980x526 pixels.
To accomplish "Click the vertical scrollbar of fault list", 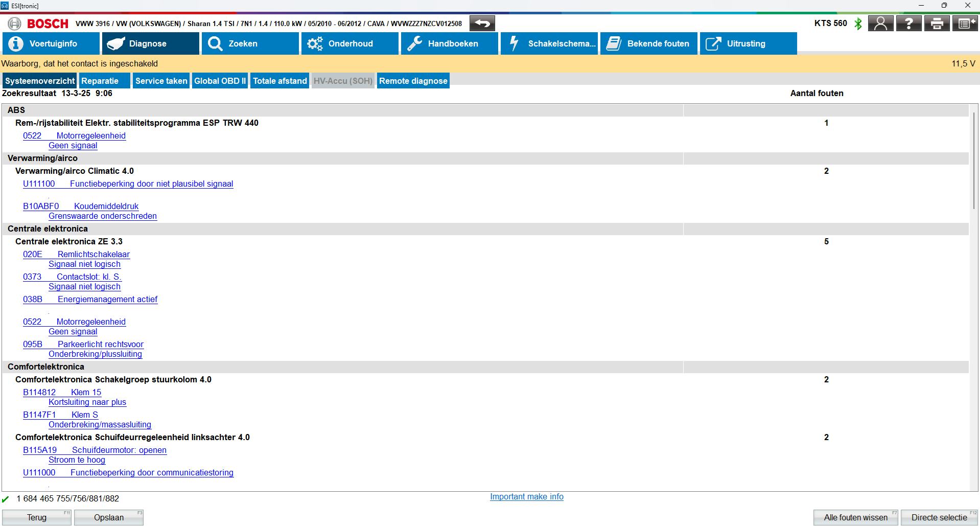I will pyautogui.click(x=974, y=160).
